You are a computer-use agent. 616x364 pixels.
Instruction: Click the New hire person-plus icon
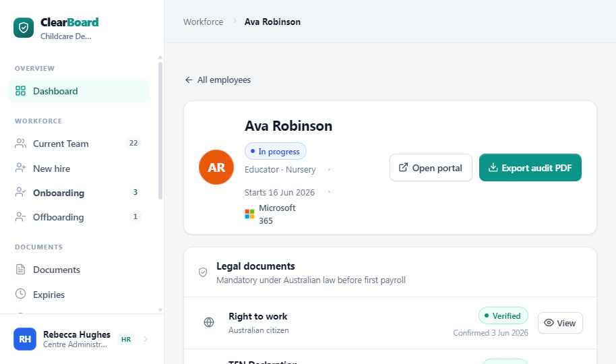pos(20,168)
